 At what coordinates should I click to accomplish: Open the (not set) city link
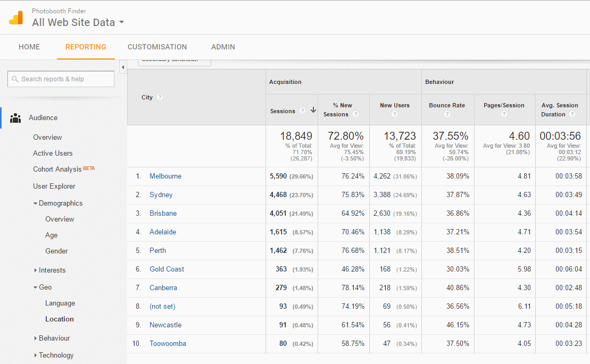pos(163,306)
